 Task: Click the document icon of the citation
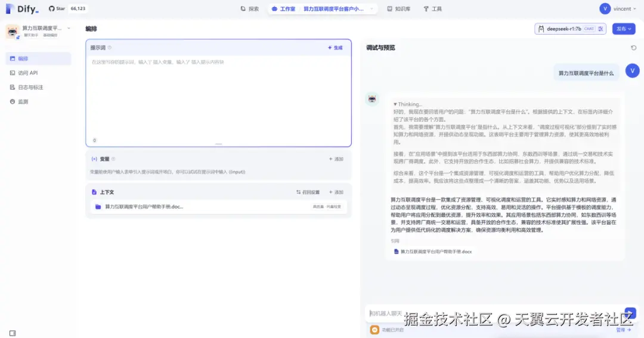click(397, 251)
